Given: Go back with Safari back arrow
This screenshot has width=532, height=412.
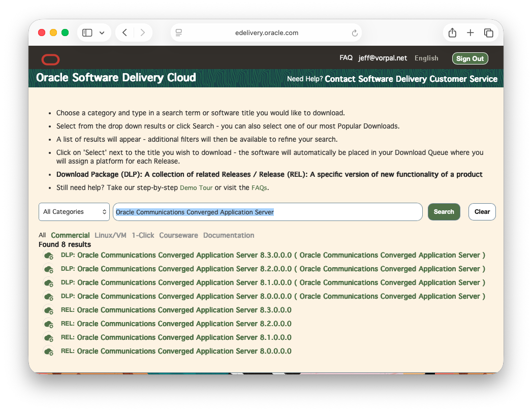Looking at the screenshot, I should (x=125, y=33).
